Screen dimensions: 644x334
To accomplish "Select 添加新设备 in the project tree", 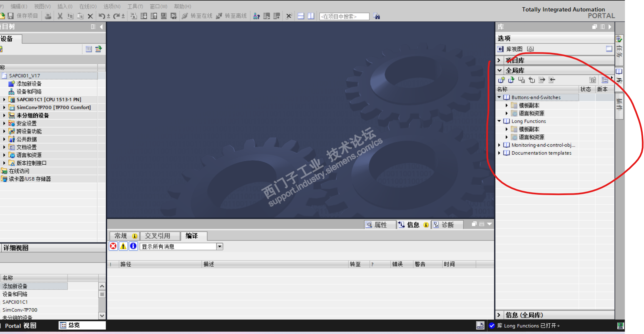I will [x=29, y=83].
